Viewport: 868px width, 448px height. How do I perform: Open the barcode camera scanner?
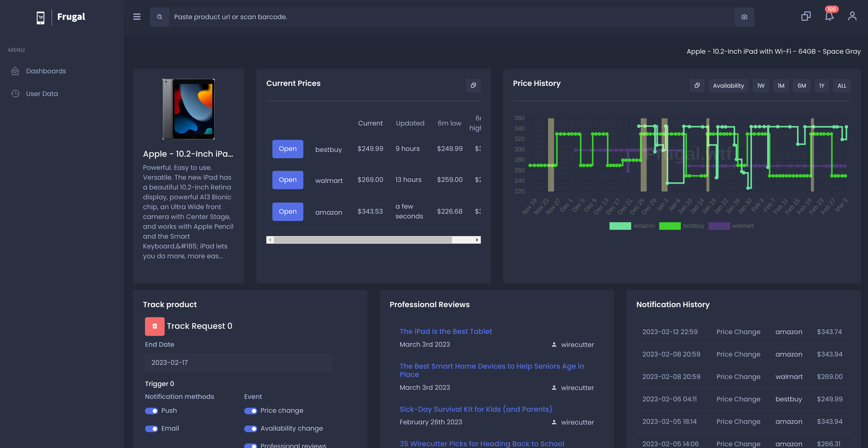[744, 17]
